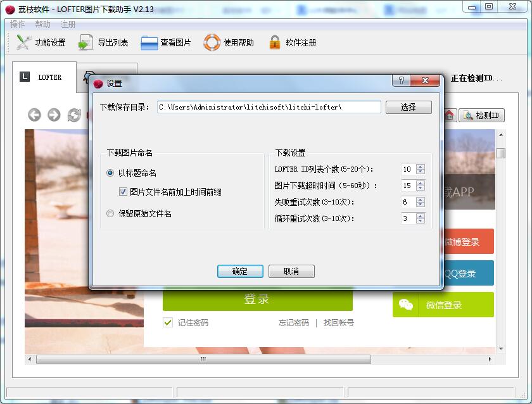
Task: Click the vertical scrollbar down arrow
Action: point(501,349)
